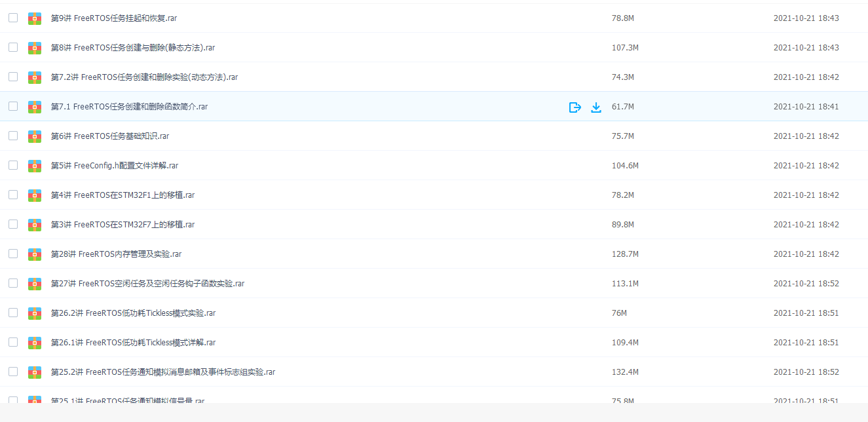Click archive icon of 第25.2讲 file
The image size is (868, 422).
click(x=35, y=372)
